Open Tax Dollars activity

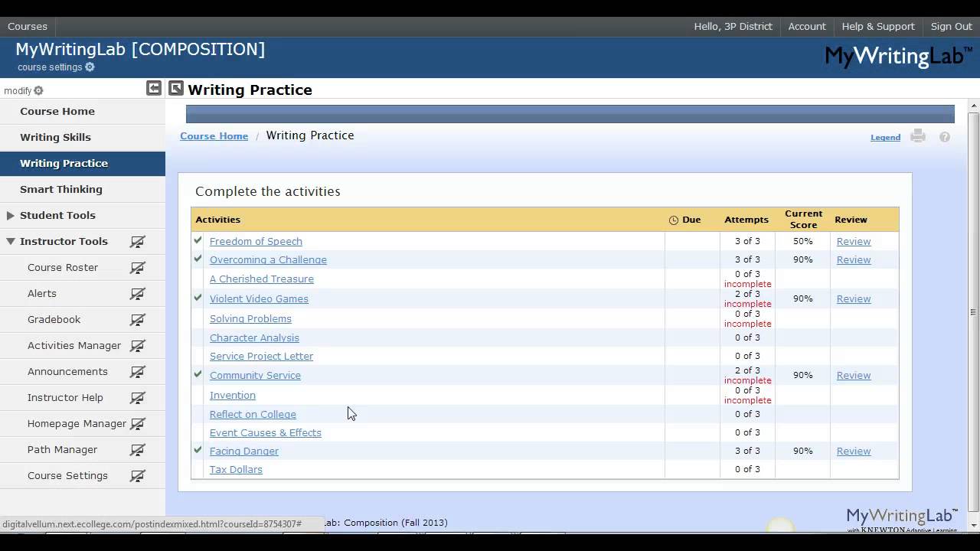(x=236, y=469)
